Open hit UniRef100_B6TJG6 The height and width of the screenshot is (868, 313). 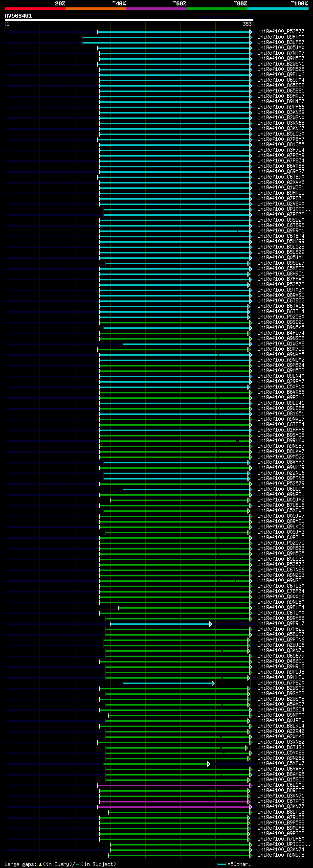coord(281,748)
